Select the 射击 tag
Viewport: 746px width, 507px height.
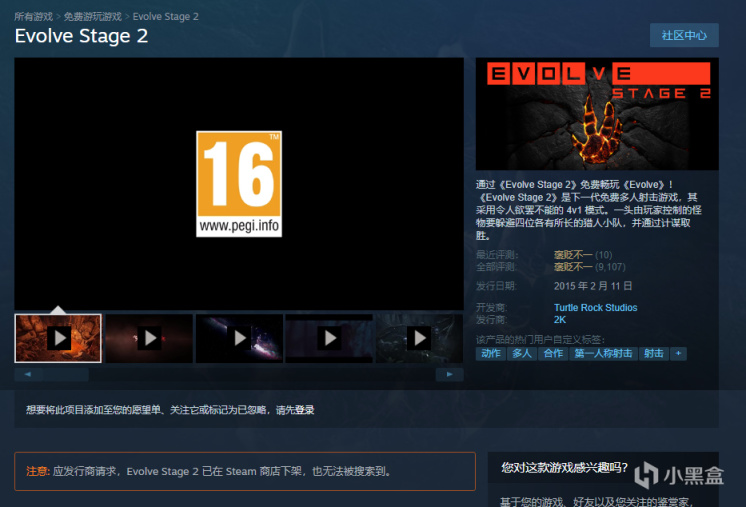coord(653,353)
